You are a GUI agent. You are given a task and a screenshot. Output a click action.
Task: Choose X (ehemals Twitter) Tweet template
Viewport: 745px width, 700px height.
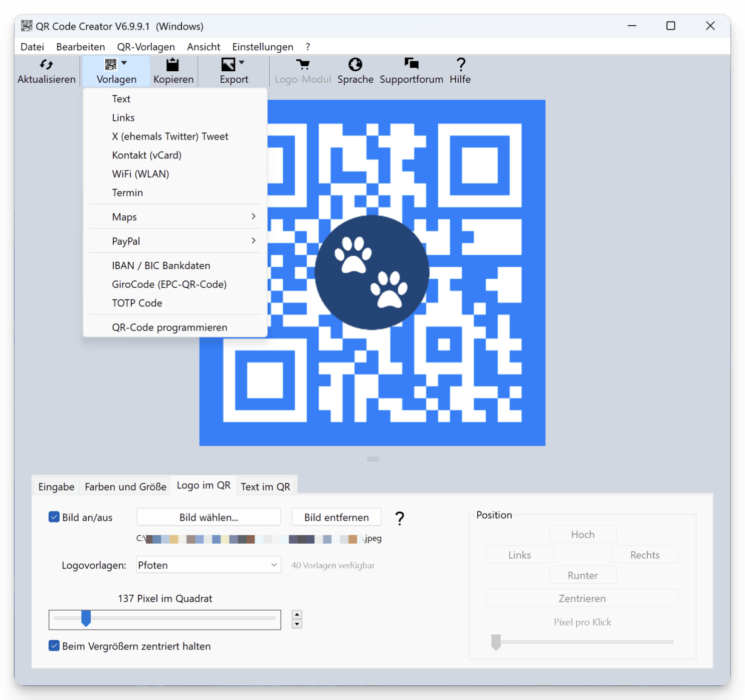[175, 136]
